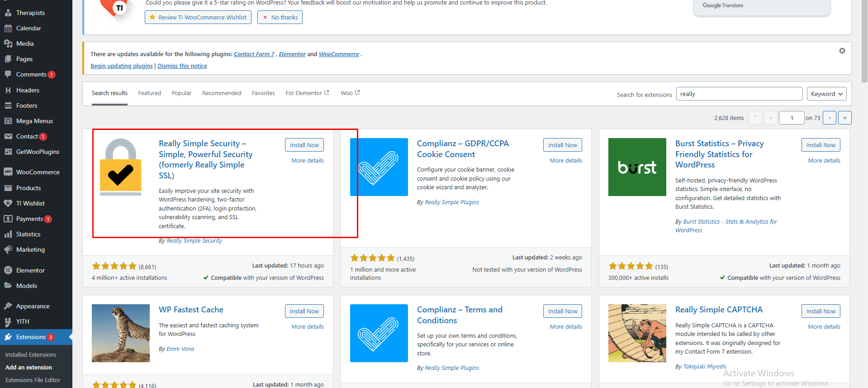Viewport: 868px width, 388px height.
Task: Open author link Takayuki Miyoshi
Action: click(705, 366)
